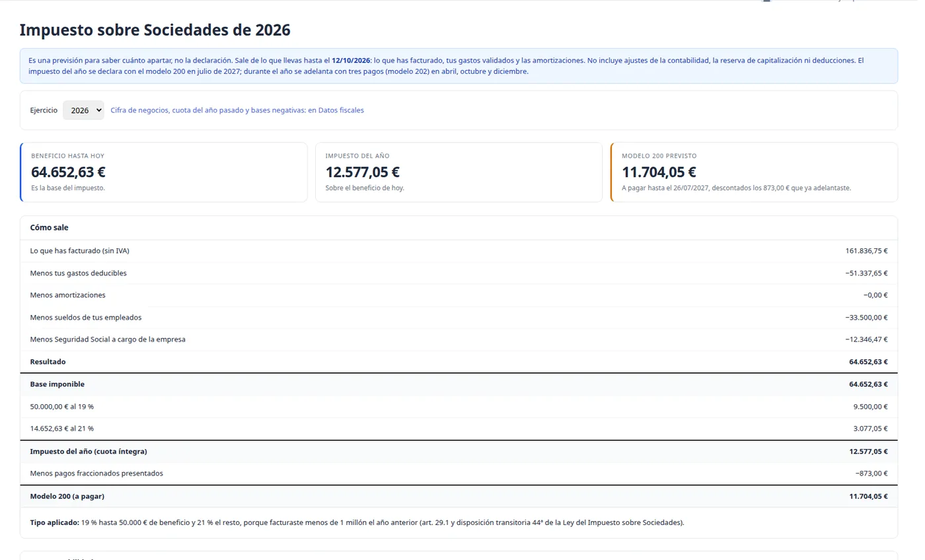Click the bold date 12/10/2026 in the info banner
Image resolution: width=925 pixels, height=560 pixels.
coord(351,60)
